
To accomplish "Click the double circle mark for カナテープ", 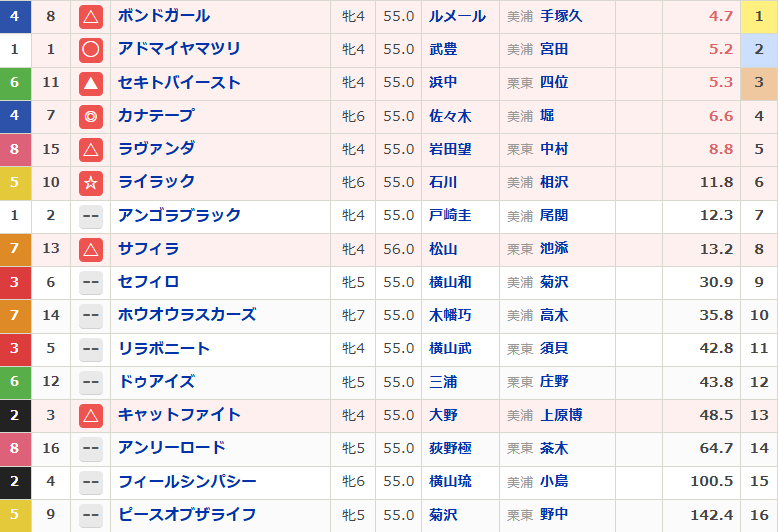I will (x=91, y=116).
